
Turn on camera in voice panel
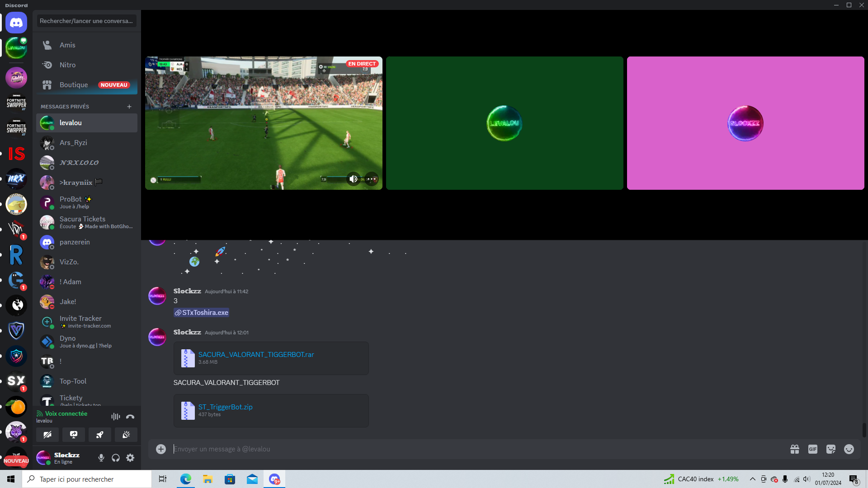tap(47, 435)
